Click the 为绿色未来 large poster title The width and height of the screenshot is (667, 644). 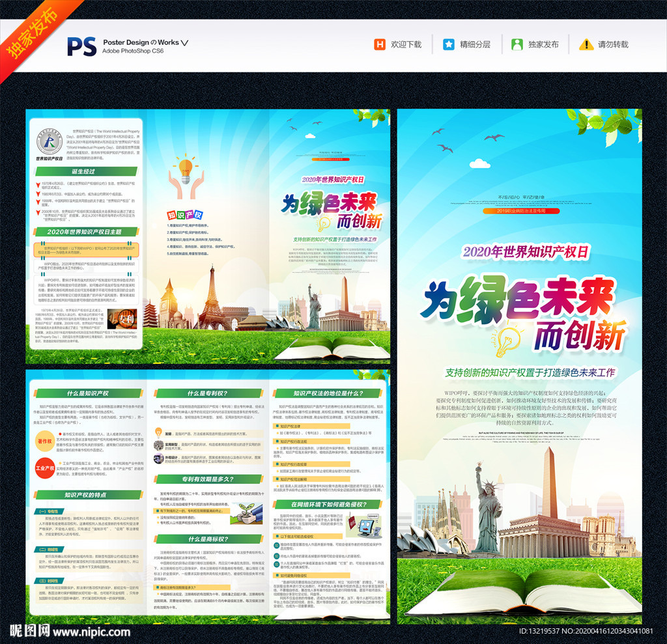click(517, 299)
